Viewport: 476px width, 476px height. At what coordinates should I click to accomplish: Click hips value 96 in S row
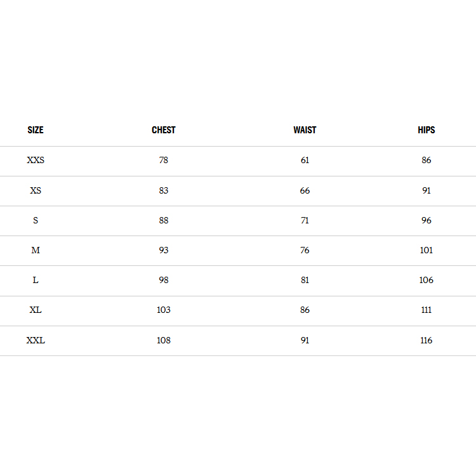[426, 220]
